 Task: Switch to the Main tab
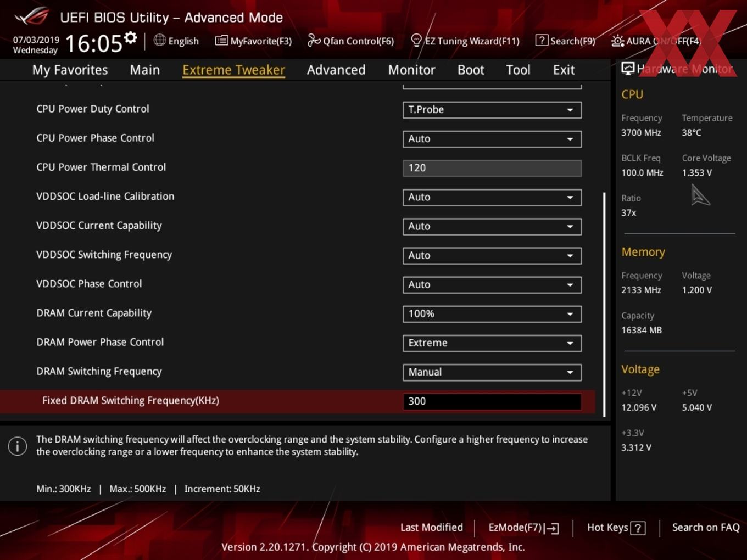[x=145, y=70]
